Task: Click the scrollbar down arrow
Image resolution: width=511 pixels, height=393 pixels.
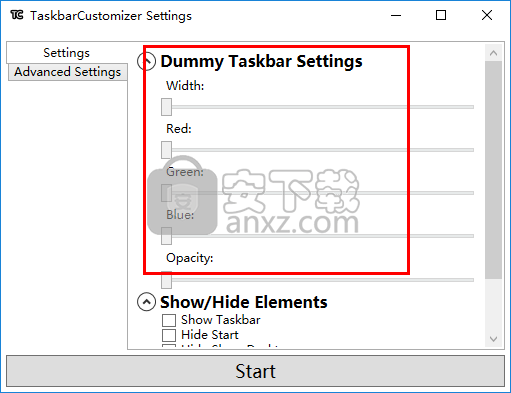Action: coord(494,339)
